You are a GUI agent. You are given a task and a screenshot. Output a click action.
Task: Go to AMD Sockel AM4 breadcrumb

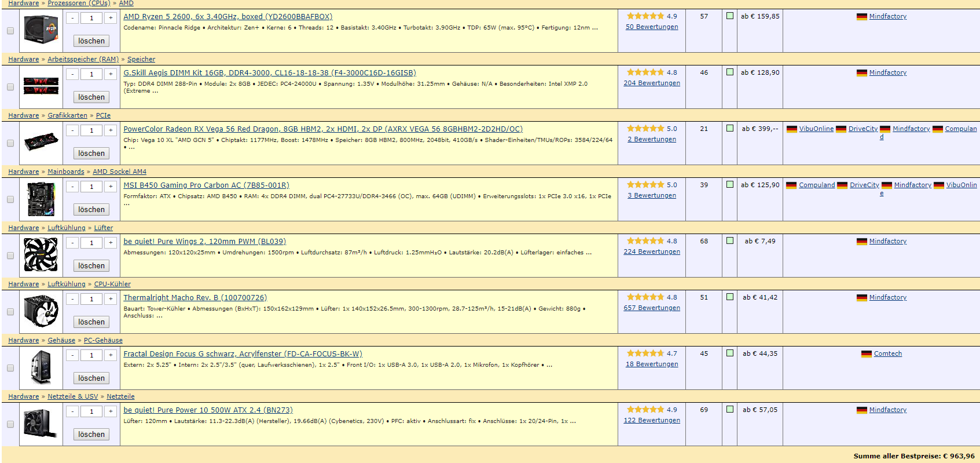[119, 172]
